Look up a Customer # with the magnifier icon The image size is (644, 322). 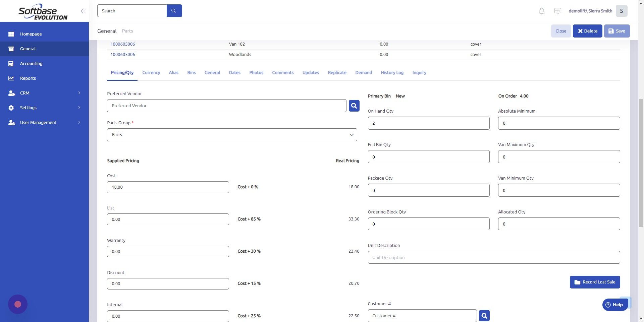[484, 315]
